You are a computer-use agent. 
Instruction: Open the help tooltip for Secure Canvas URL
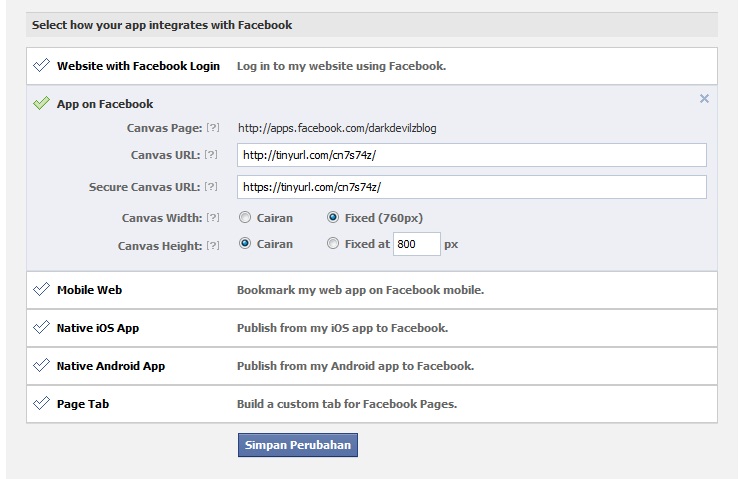point(211,187)
